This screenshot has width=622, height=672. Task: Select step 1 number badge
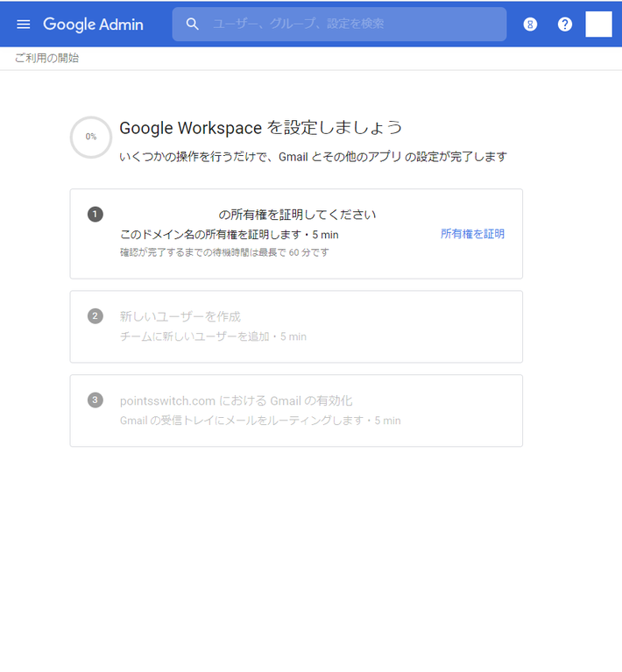pyautogui.click(x=95, y=214)
